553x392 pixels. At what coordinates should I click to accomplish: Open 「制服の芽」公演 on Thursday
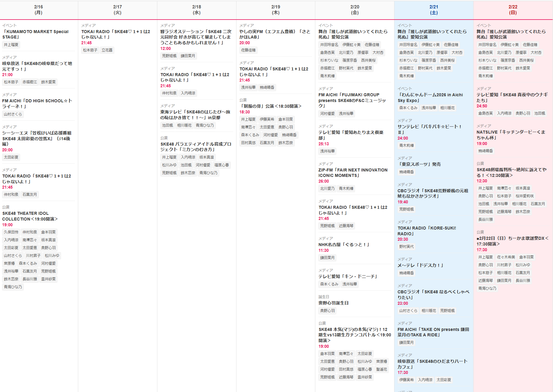pos(270,106)
